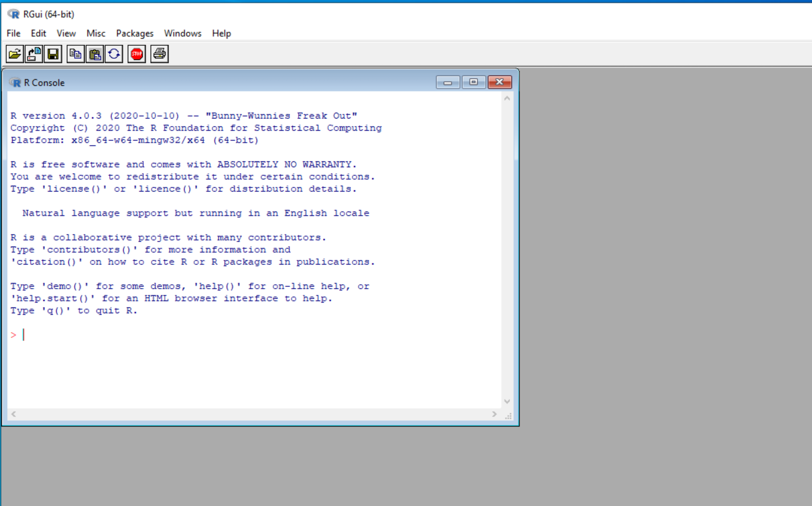
Task: Save the workspace using the floppy disk icon
Action: [53, 54]
